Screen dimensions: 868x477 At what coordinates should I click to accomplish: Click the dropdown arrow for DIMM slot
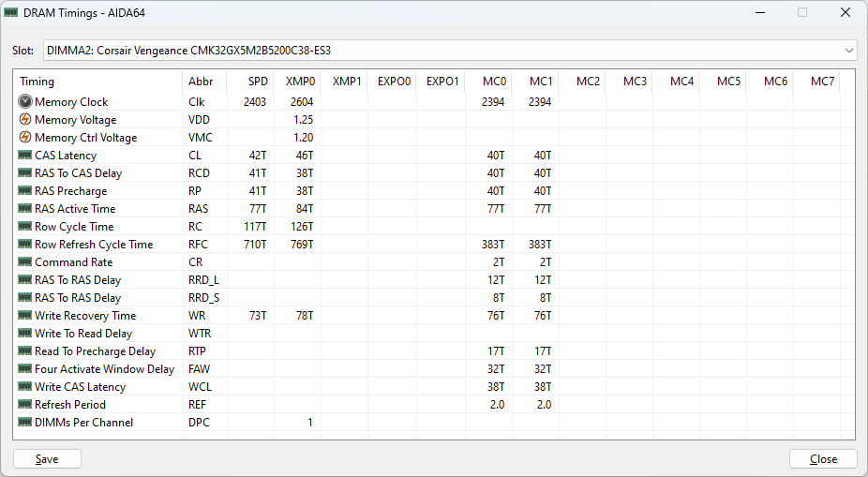(848, 50)
